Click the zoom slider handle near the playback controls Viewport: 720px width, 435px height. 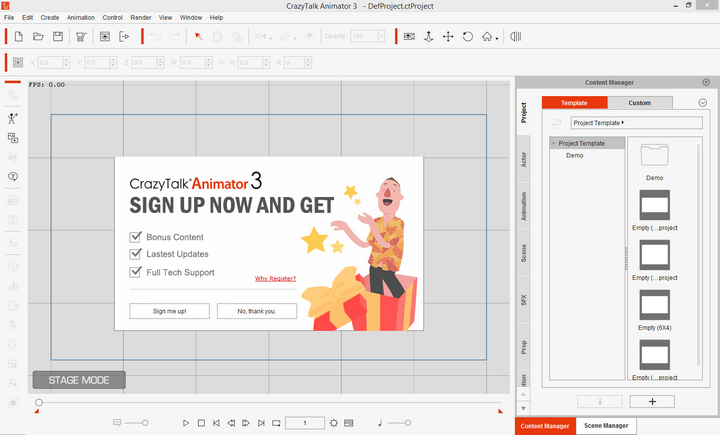[x=145, y=423]
